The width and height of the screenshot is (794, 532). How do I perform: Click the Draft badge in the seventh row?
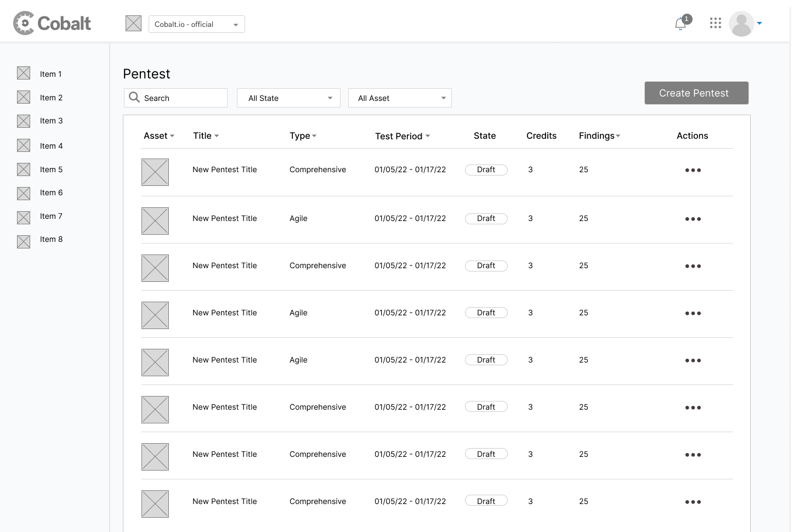(486, 454)
